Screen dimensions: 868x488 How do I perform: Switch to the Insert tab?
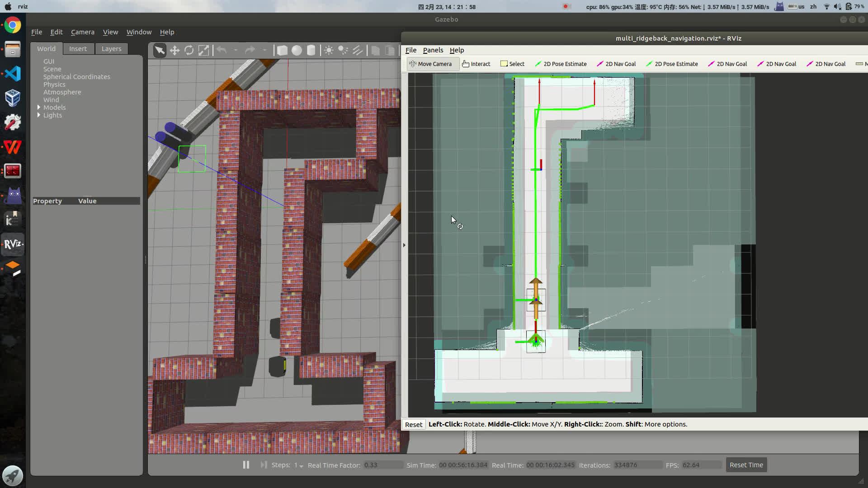pos(78,48)
